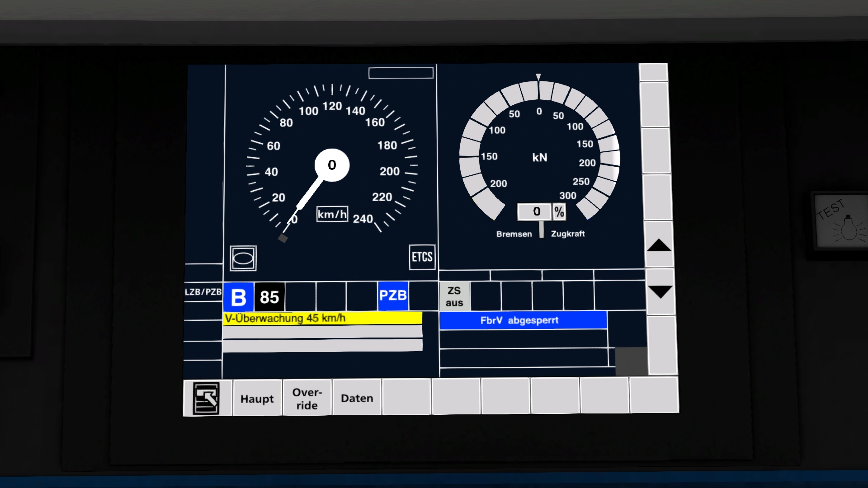Click the yellow V-Überwachung 45 km/h message
Screen dimensions: 868x488
point(322,318)
